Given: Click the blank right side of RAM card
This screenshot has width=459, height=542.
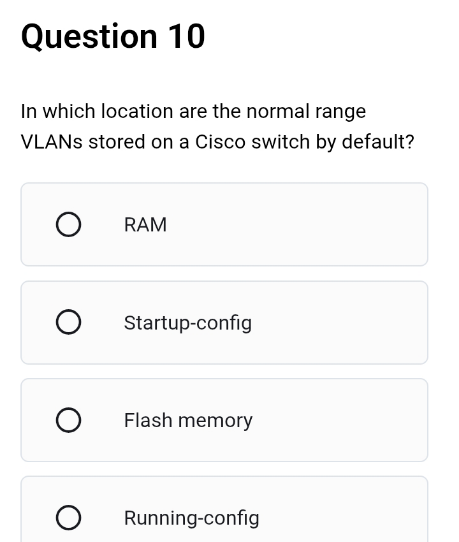Looking at the screenshot, I should (x=311, y=224).
